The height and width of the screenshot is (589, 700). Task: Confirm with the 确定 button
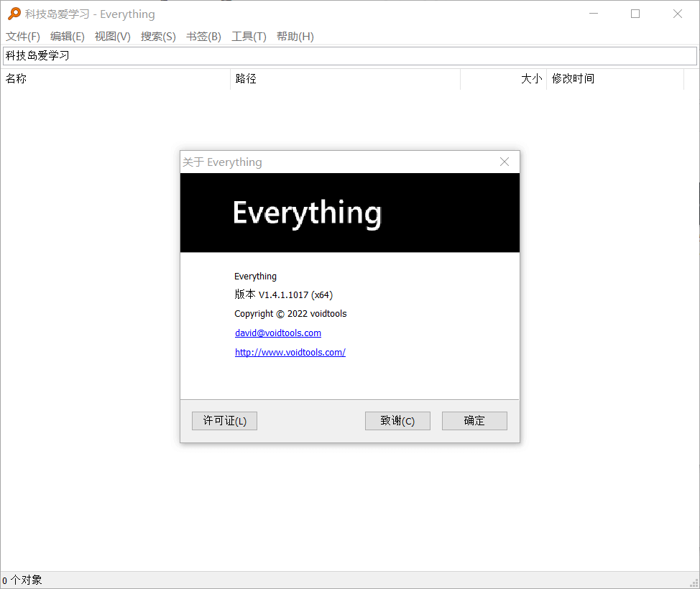click(474, 421)
